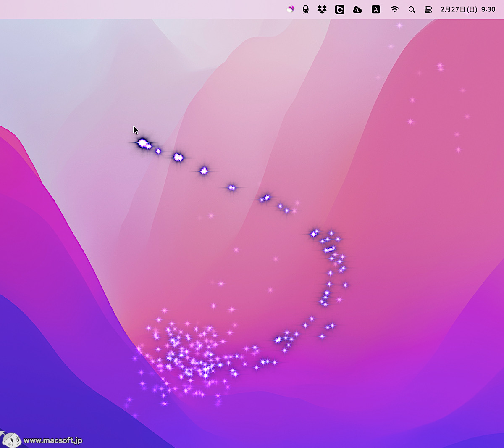
Task: Click the colorful swirl app icon in menu bar
Action: coord(291,9)
